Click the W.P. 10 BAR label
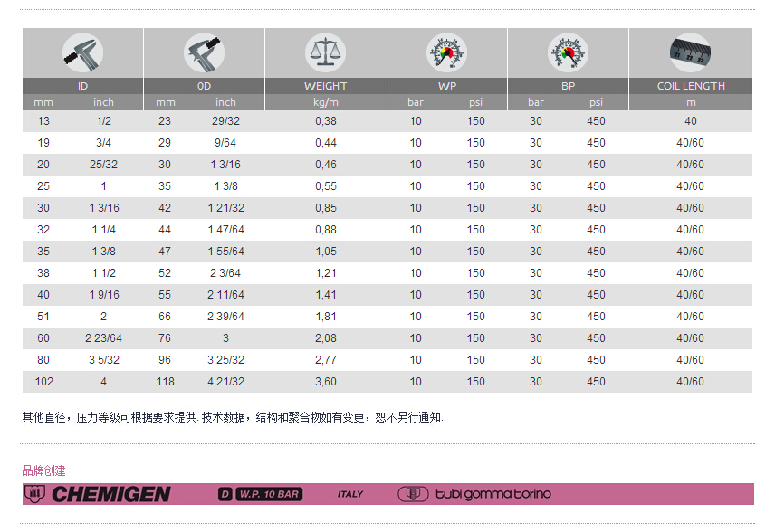The image size is (775, 532). (268, 494)
